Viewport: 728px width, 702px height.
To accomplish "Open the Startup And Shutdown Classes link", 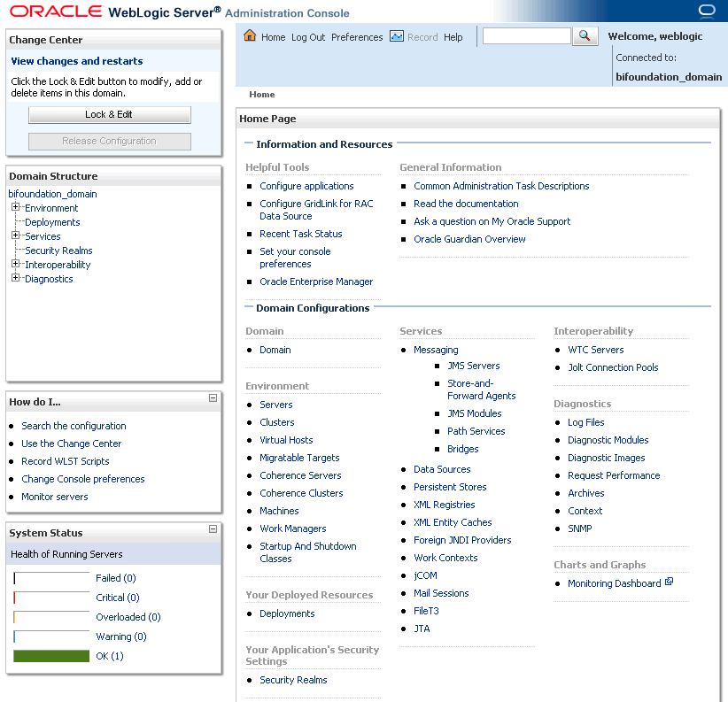I will tap(308, 552).
